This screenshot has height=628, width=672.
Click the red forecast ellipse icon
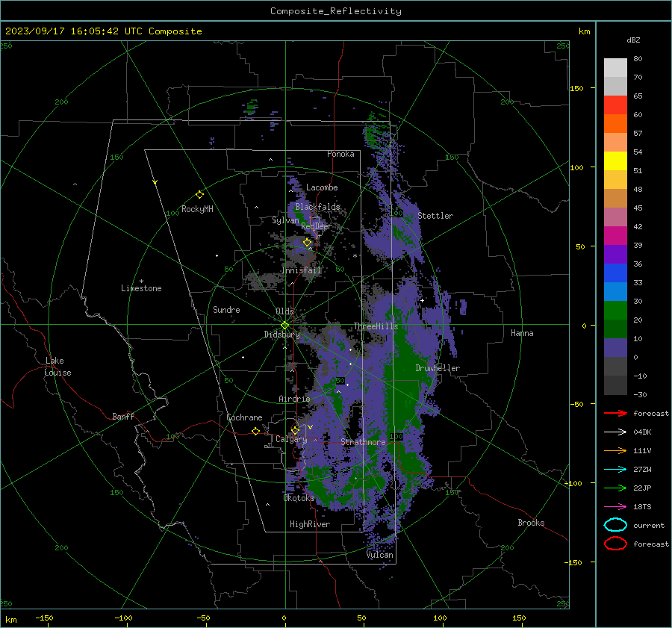click(615, 544)
